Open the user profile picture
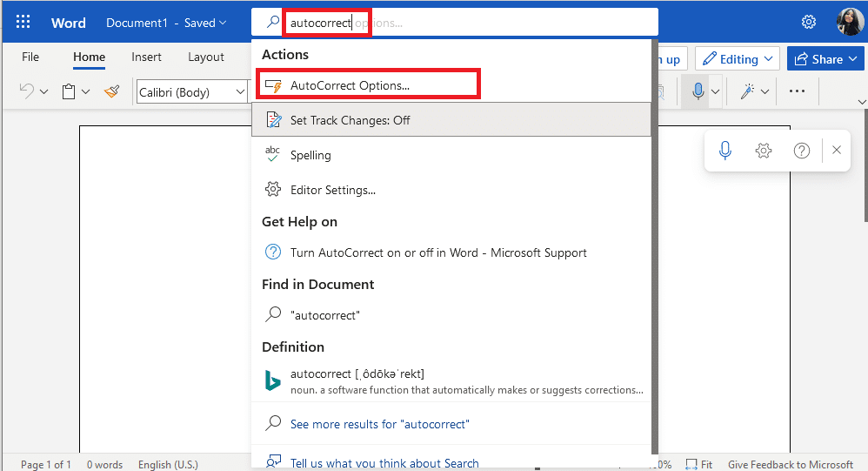 (850, 22)
